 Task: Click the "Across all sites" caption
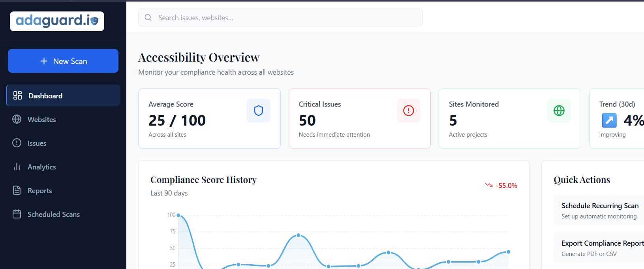point(167,135)
